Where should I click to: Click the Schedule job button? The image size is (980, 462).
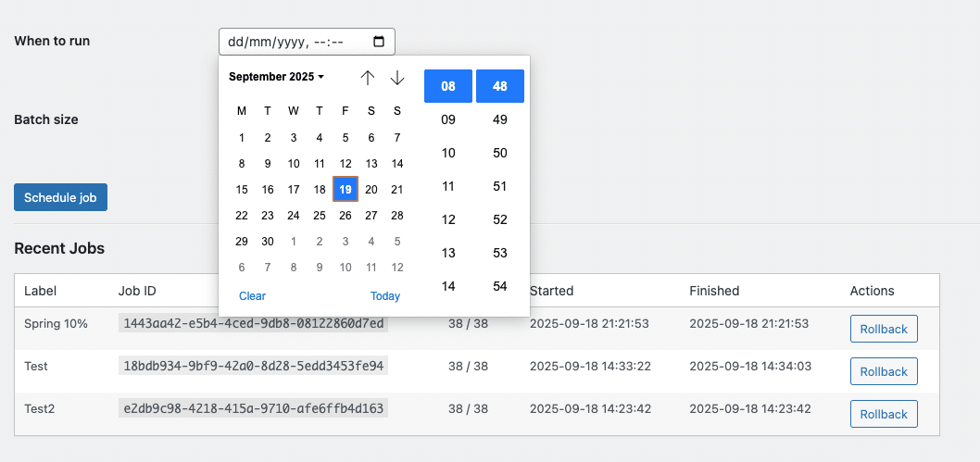click(x=60, y=197)
